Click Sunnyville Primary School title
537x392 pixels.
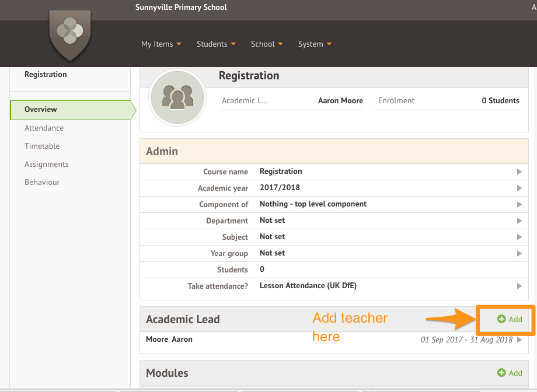(181, 8)
